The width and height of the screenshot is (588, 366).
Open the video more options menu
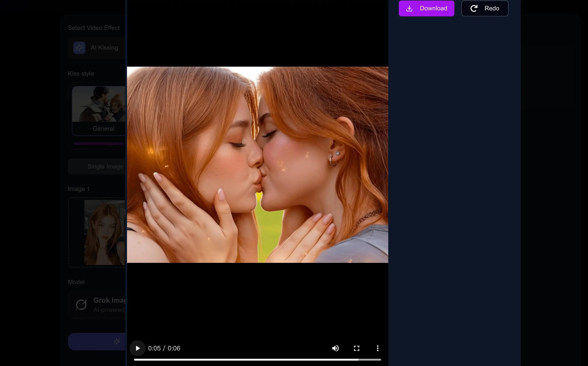(377, 348)
